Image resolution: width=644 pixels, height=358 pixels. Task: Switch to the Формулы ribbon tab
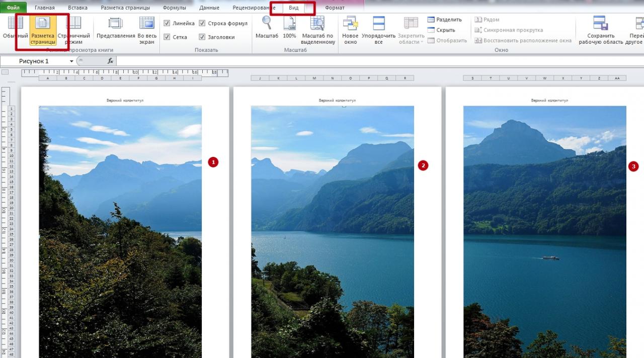tap(174, 8)
